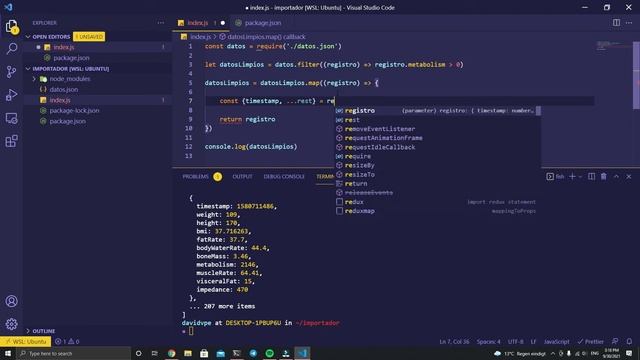Split the editor right
The image size is (640, 360).
pos(616,23)
